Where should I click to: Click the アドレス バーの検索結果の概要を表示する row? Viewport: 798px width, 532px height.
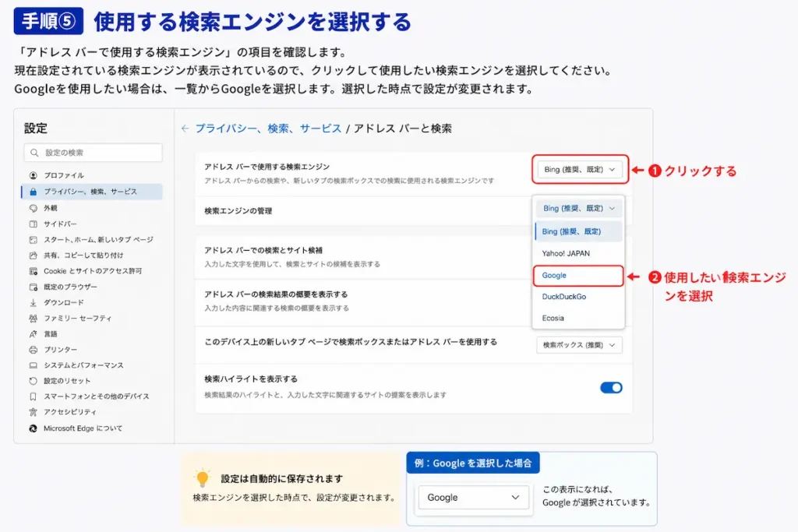(x=363, y=301)
